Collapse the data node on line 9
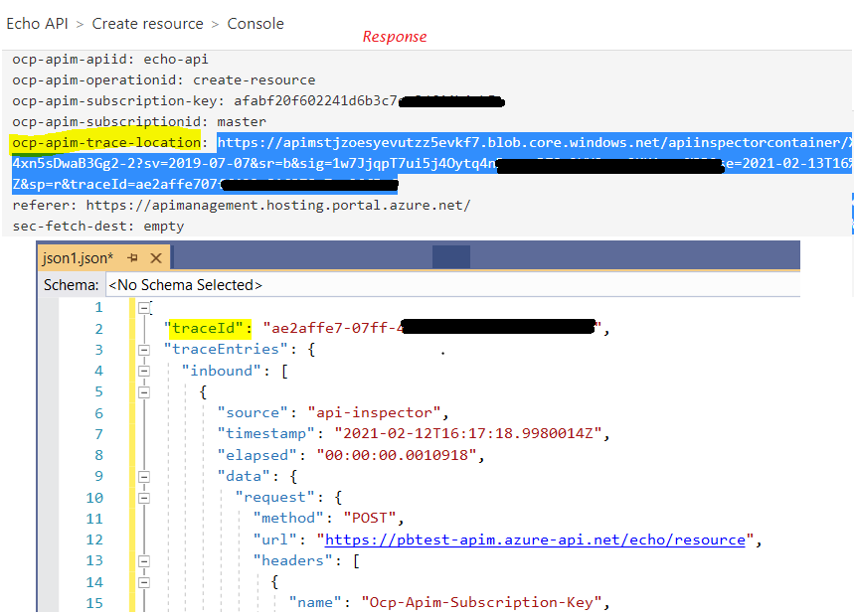Screen dimensions: 854x616 (x=144, y=477)
